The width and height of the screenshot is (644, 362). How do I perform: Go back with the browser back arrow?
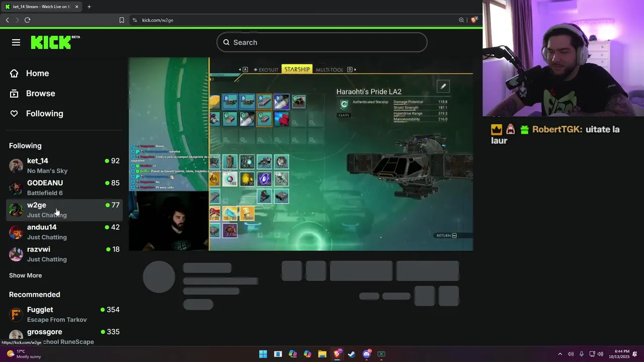[7, 20]
